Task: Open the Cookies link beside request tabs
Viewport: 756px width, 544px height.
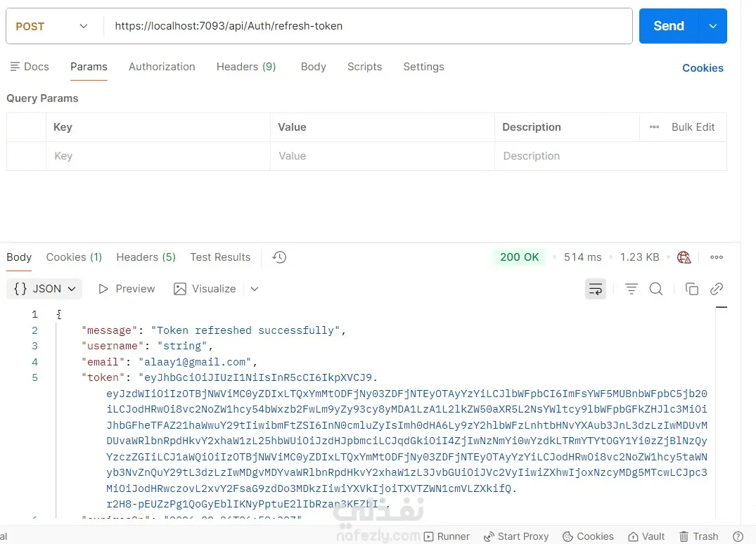Action: coord(703,68)
